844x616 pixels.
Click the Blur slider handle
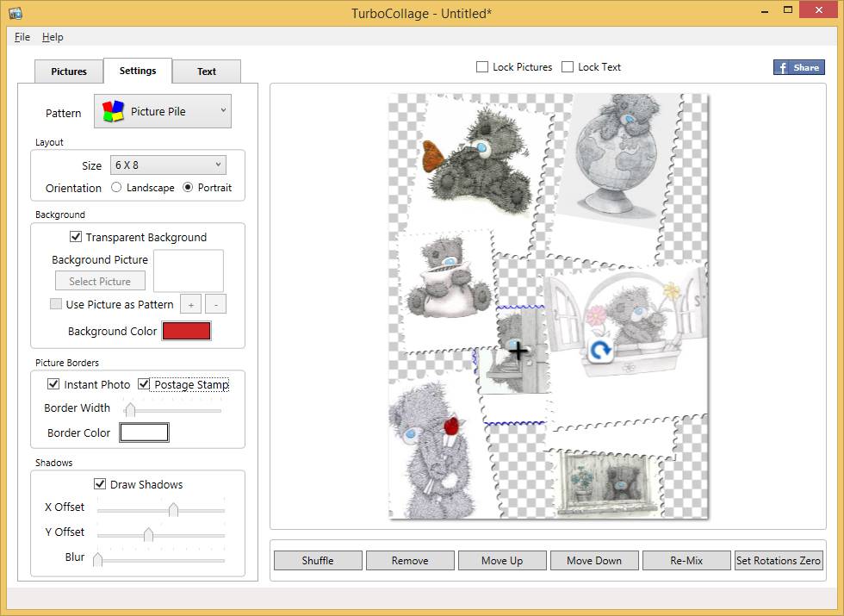(97, 559)
